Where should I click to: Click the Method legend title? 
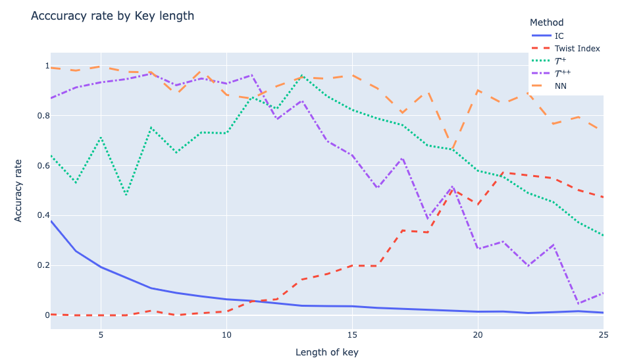tap(546, 22)
